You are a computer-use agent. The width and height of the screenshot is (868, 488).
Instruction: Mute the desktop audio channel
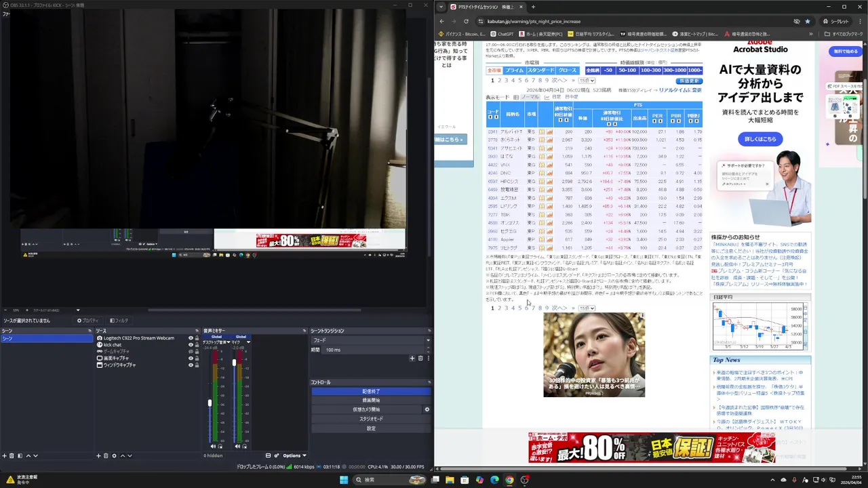click(x=213, y=446)
